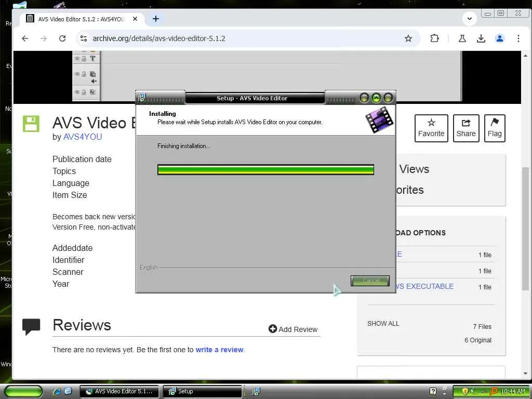Minimize the AVS Video Editor Setup dialog
This screenshot has width=532, height=399.
tap(364, 98)
